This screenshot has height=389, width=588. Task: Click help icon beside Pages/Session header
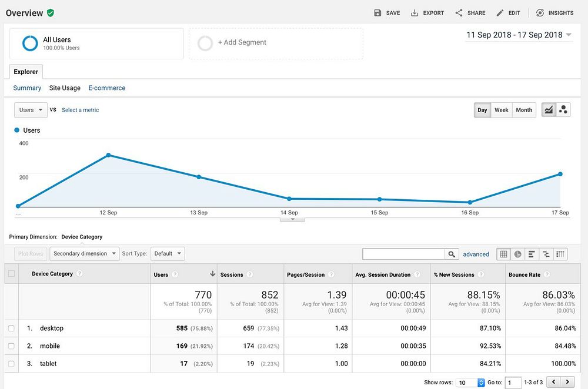click(x=331, y=274)
